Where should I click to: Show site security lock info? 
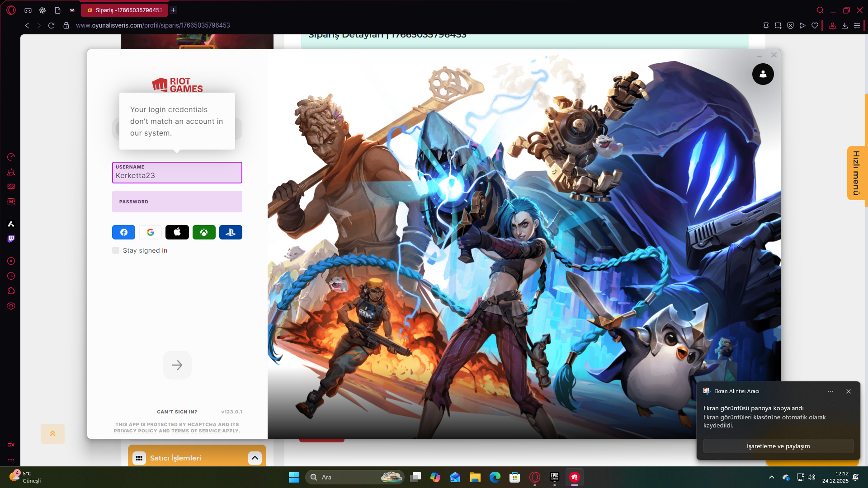point(66,25)
